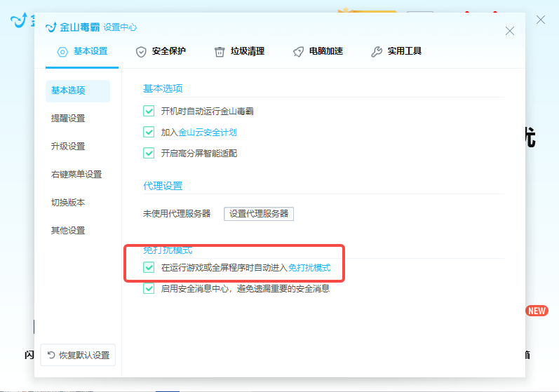The image size is (559, 392).
Task: Select 提醒设置 in the sidebar
Action: 68,118
